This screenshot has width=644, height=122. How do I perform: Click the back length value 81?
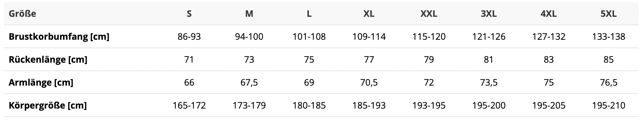[x=489, y=60]
